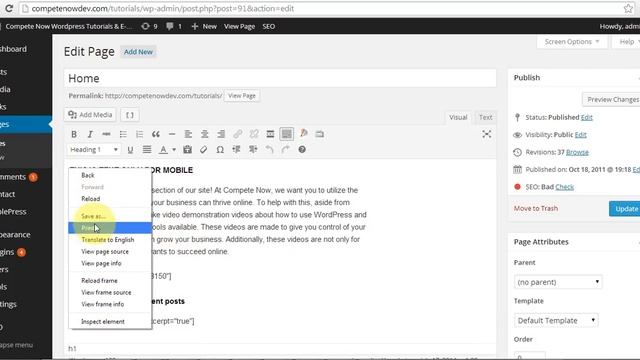640x360 pixels.
Task: Select View frame info
Action: coord(110,304)
